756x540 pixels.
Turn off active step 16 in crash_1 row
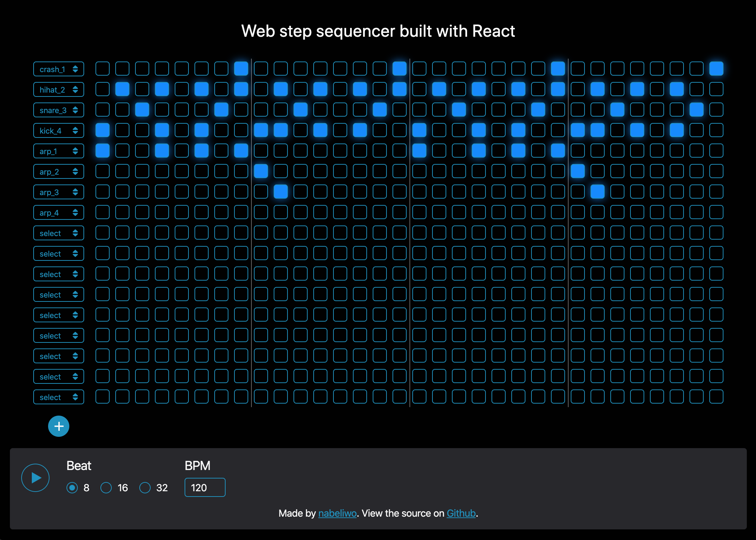(x=400, y=69)
